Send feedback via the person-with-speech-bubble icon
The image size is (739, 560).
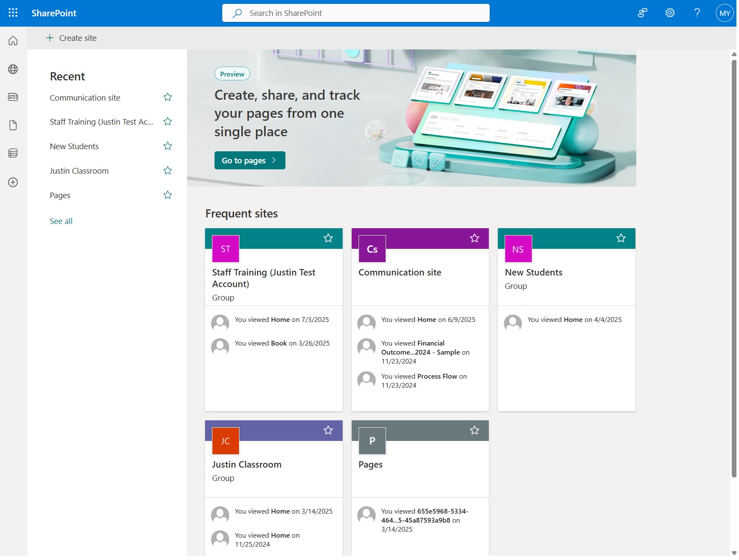pos(642,13)
